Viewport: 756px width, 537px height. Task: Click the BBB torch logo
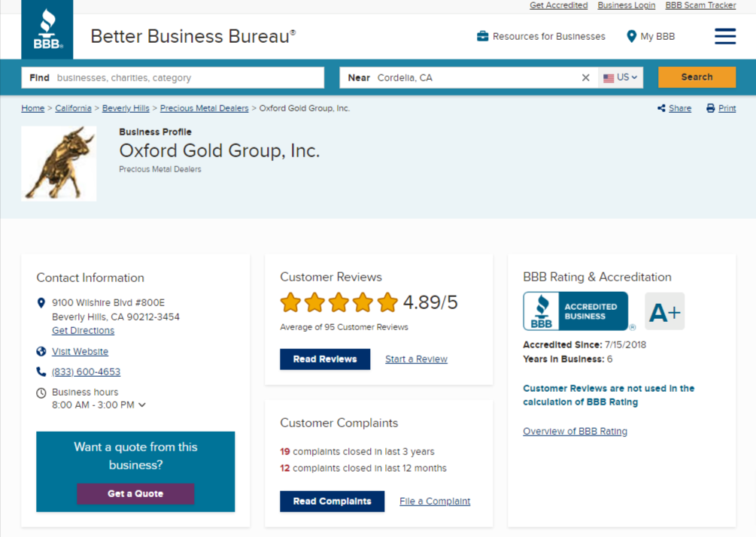pyautogui.click(x=47, y=29)
